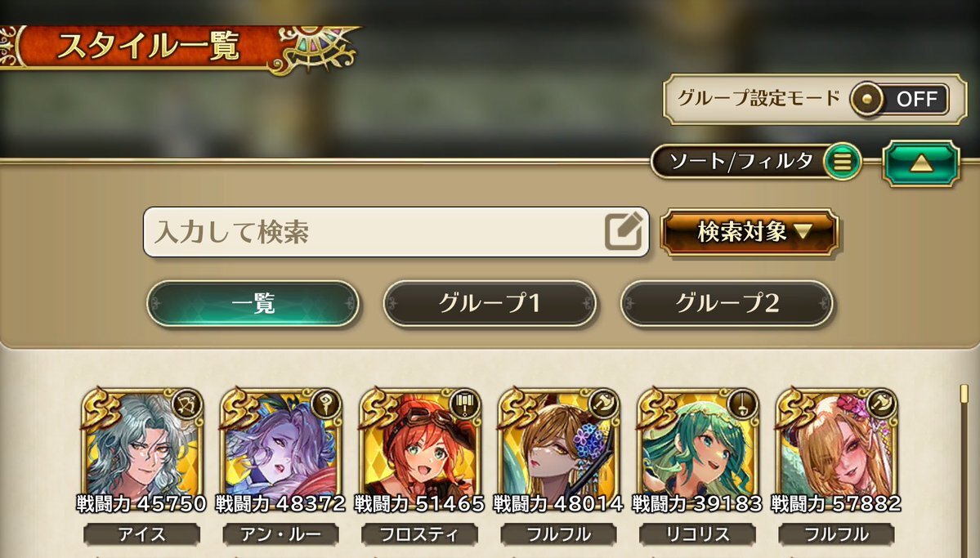Viewport: 980px width, 558px height.
Task: Click the edit pencil icon in the search box
Action: click(624, 231)
